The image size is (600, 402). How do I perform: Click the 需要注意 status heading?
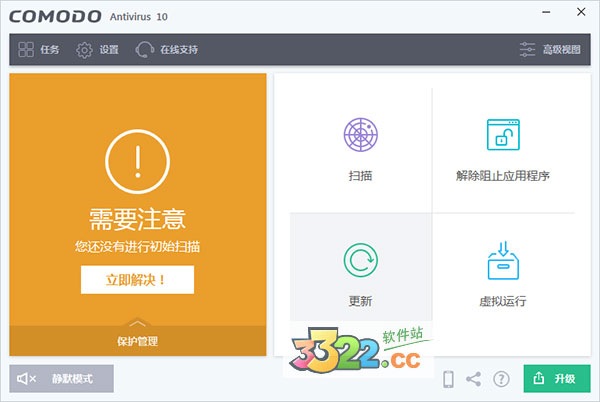(138, 219)
